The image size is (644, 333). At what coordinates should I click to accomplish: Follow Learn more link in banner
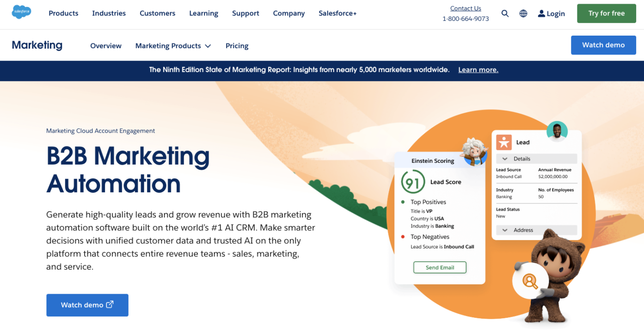point(478,70)
